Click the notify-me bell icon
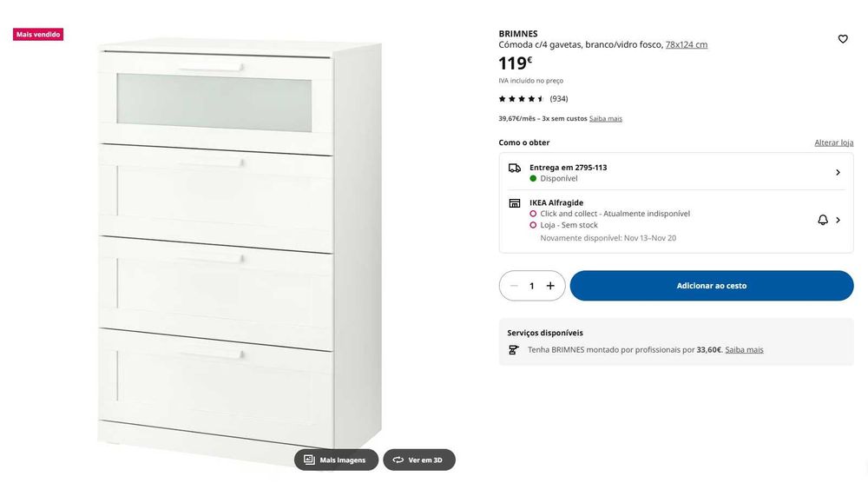 823,220
